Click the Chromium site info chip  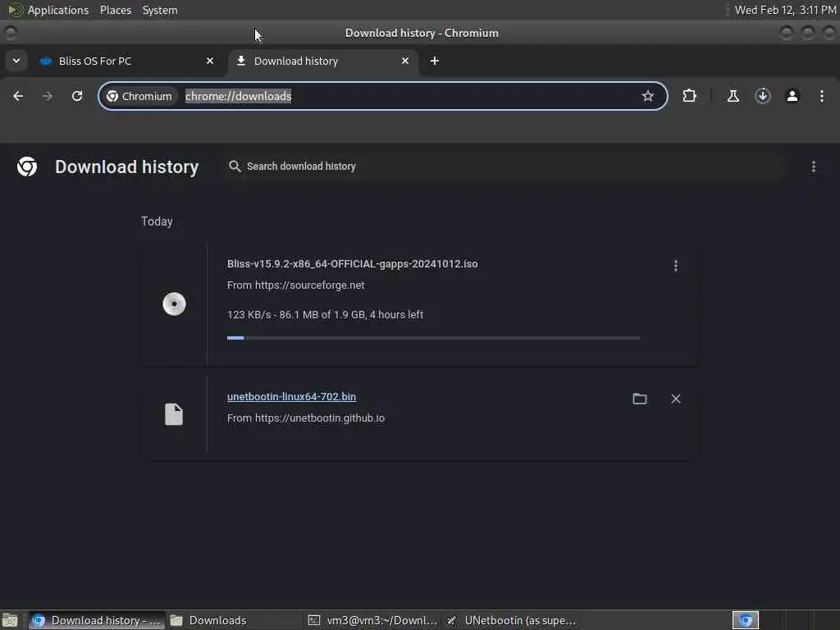tap(139, 96)
